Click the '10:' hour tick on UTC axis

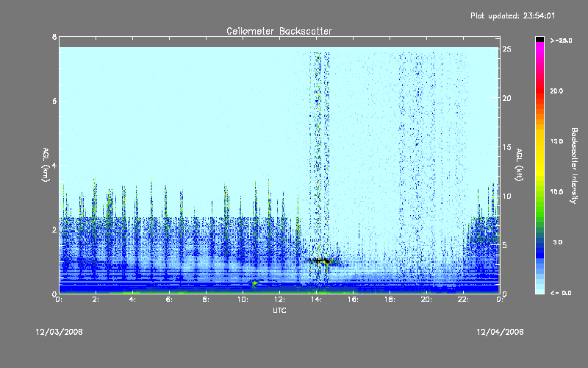coord(243,300)
